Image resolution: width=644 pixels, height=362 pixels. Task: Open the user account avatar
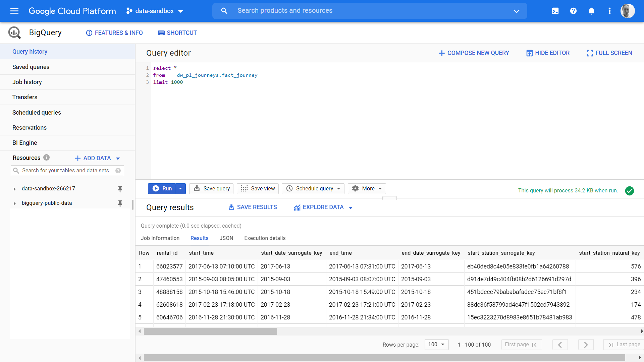(x=627, y=11)
